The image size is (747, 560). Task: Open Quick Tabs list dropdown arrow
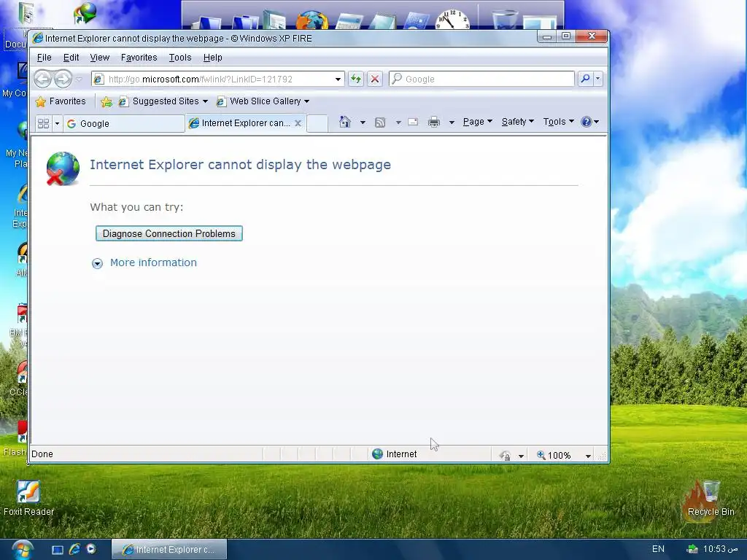click(x=57, y=123)
